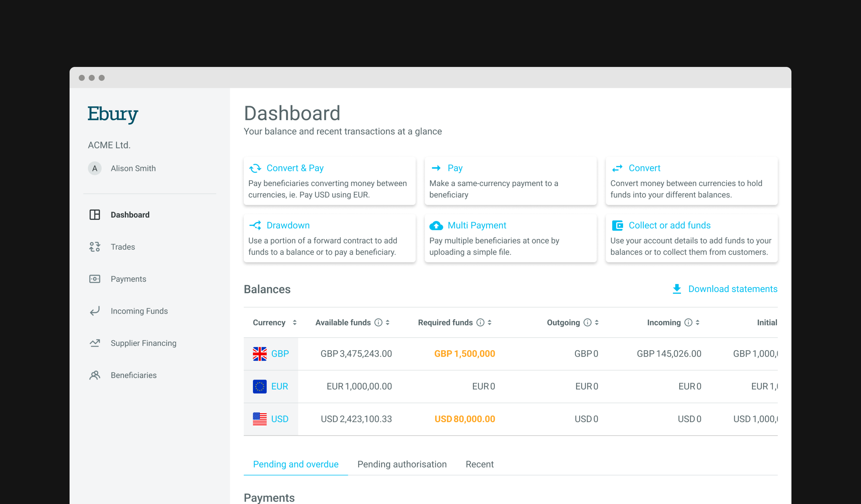Click Download statements link

[732, 289]
